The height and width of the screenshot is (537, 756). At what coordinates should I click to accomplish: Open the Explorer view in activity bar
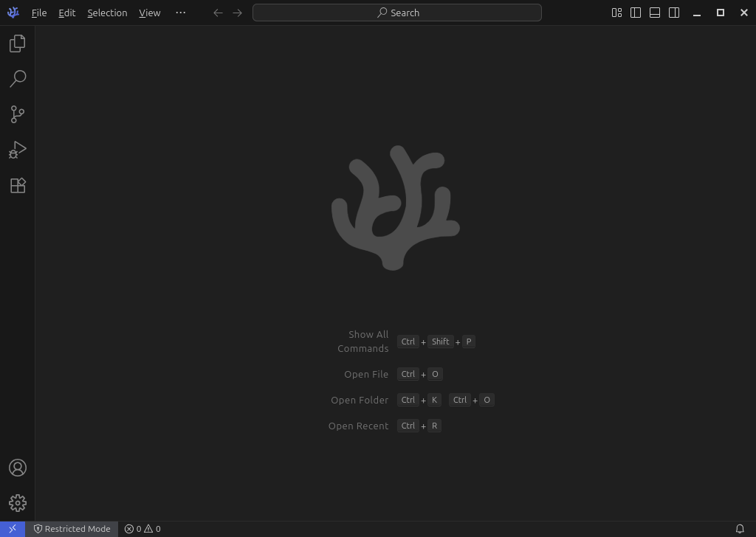[18, 44]
